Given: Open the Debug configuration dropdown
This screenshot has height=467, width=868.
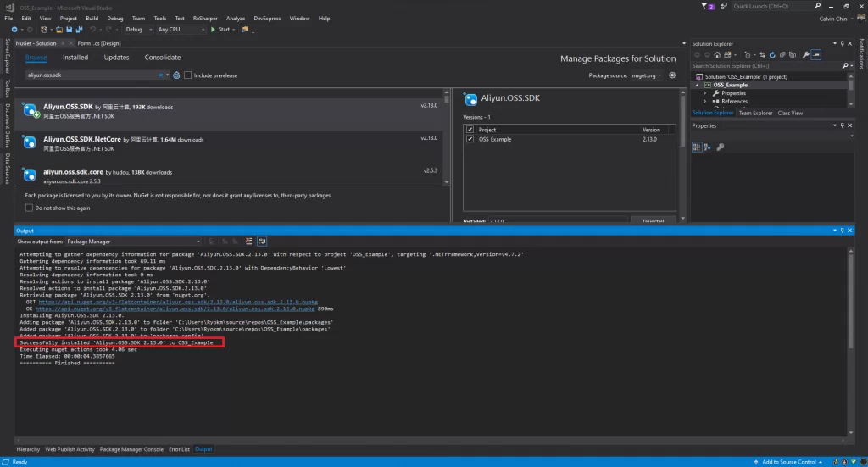Looking at the screenshot, I should click(138, 30).
